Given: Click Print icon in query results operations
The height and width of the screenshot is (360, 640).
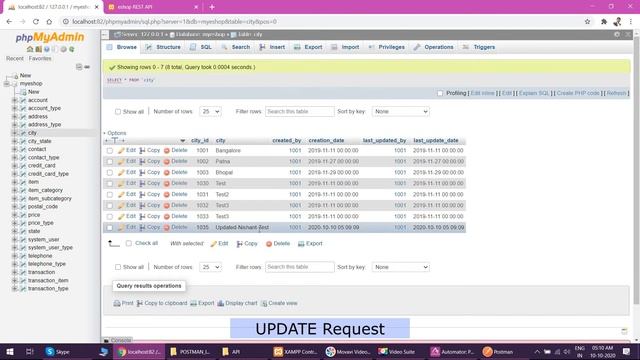Looking at the screenshot, I should point(117,303).
